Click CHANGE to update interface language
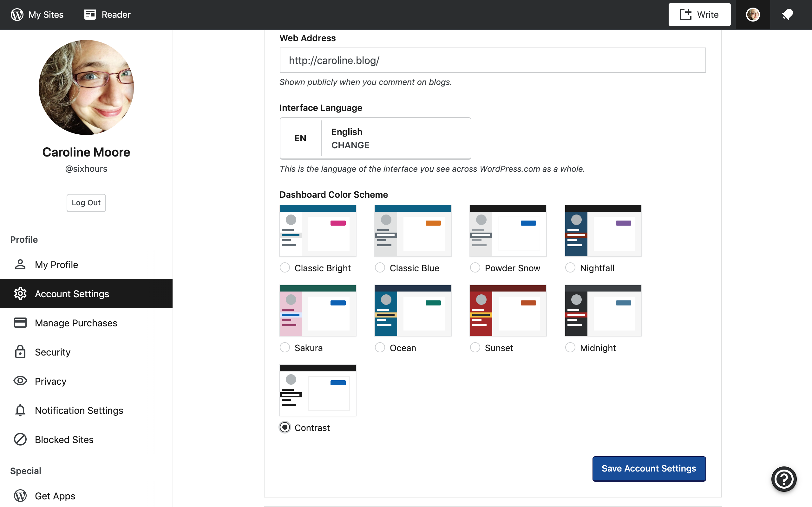 pyautogui.click(x=350, y=145)
